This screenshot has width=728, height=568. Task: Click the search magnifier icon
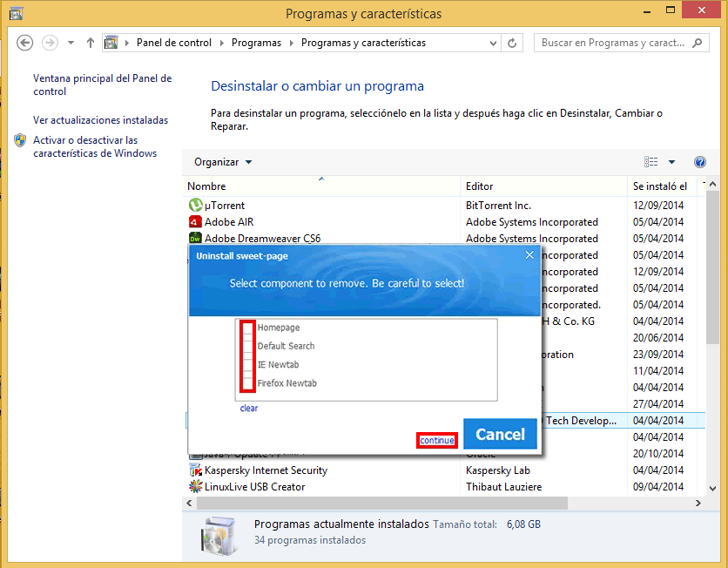point(697,43)
